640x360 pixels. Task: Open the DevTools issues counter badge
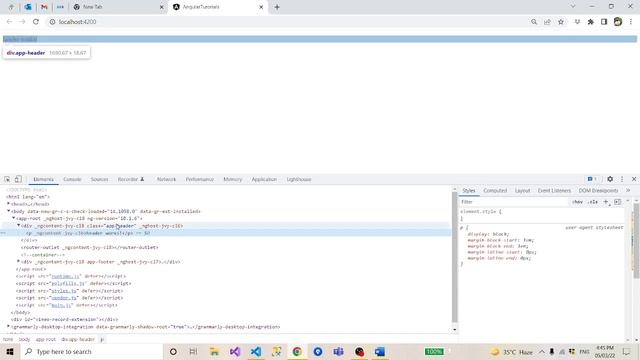[592, 179]
